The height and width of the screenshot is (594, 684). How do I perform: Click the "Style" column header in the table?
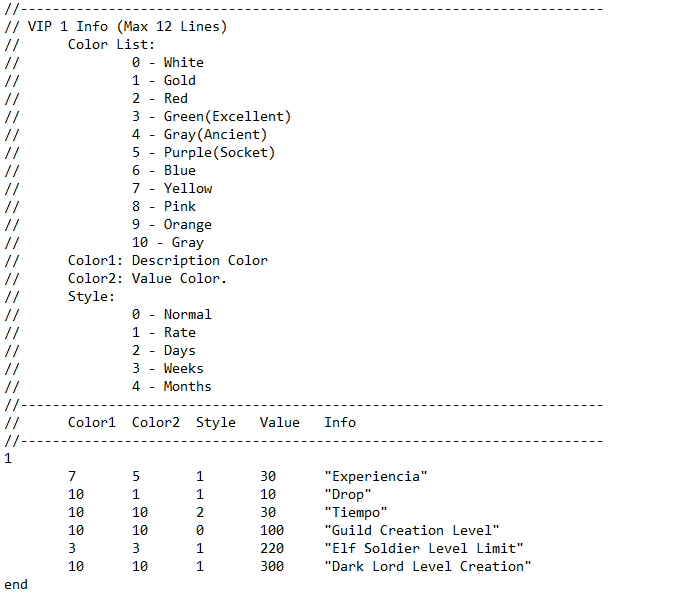pyautogui.click(x=215, y=422)
